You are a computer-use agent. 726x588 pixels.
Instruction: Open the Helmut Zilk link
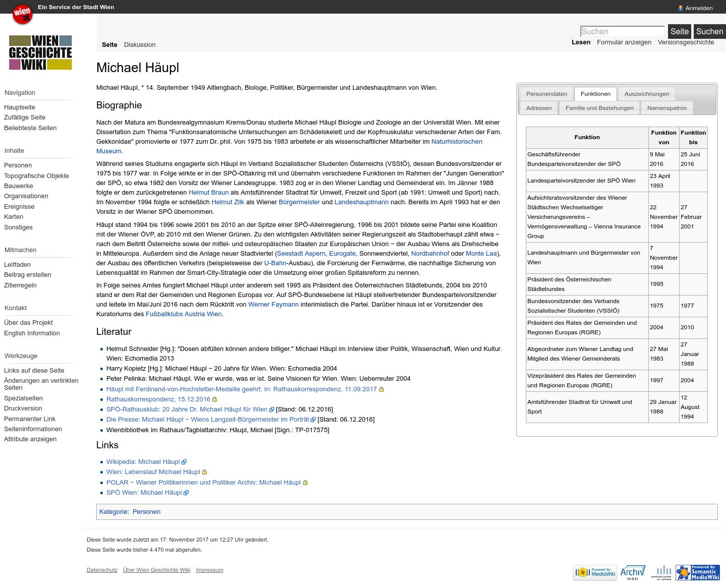click(228, 202)
